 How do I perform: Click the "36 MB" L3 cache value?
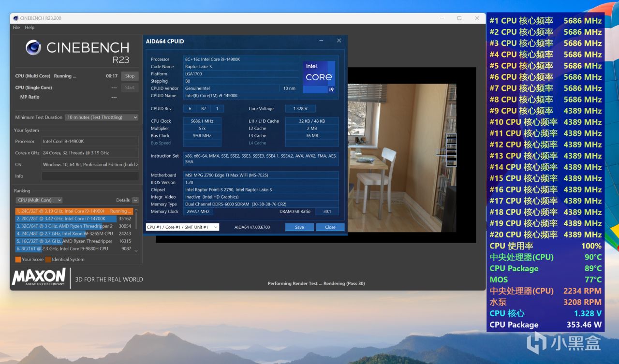[x=312, y=136]
